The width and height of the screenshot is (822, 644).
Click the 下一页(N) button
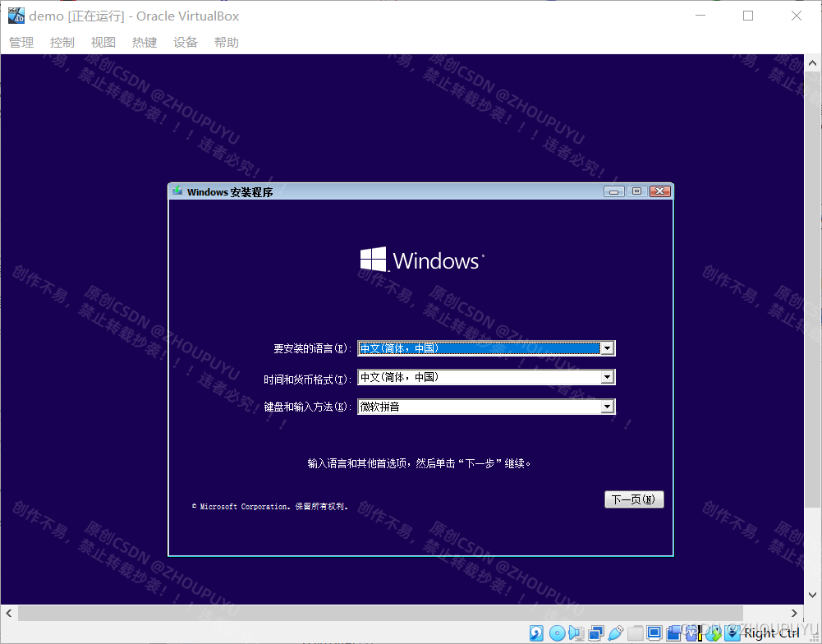[634, 499]
